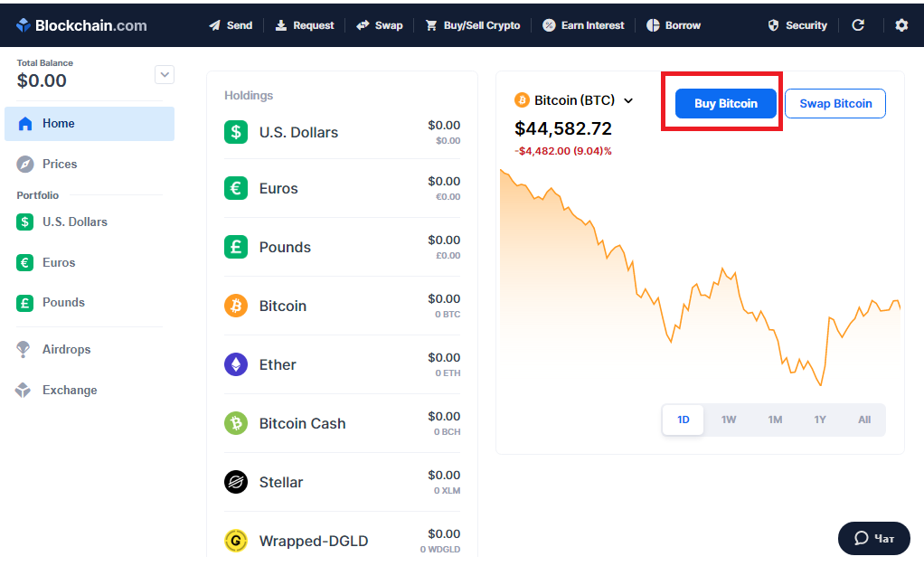The height and width of the screenshot is (566, 924).
Task: Switch chart range to 1W
Action: [729, 420]
